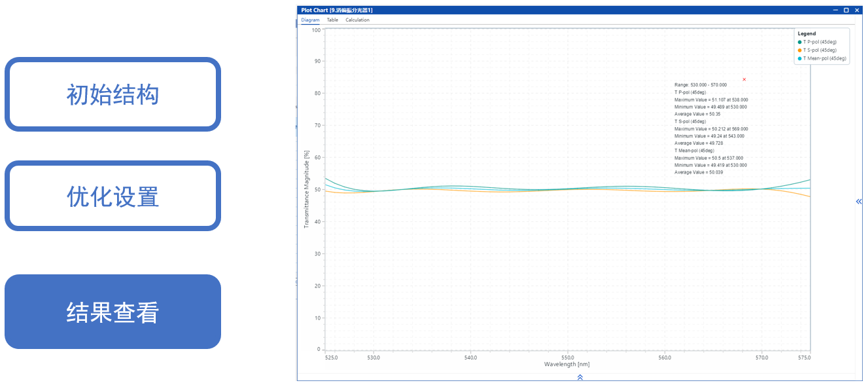Toggle T S-pol (45deg) legend entry
This screenshot has height=385, width=868.
click(x=820, y=50)
